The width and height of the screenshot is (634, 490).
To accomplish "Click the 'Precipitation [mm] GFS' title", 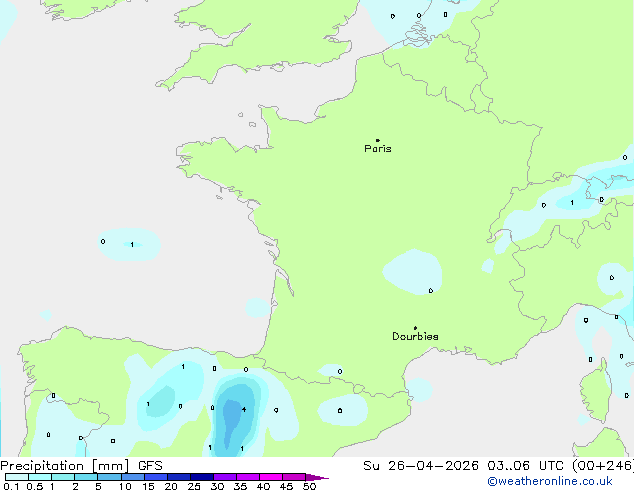I will point(81,466).
